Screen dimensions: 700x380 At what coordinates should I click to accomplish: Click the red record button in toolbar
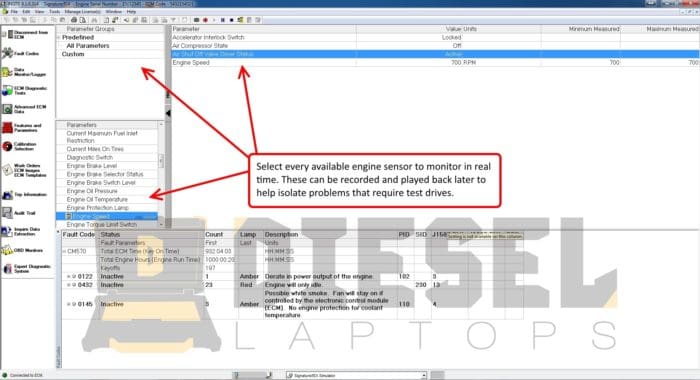(x=205, y=20)
